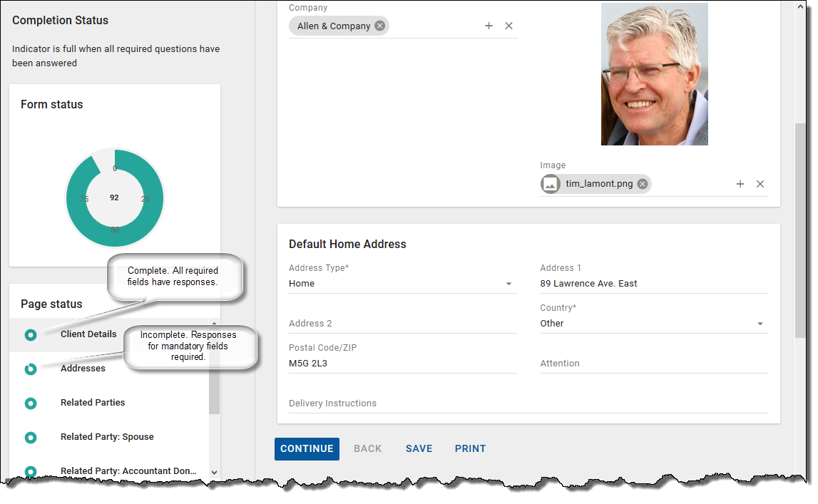Clear the Image field using the X icon
Viewport: 818px width, 504px height.
(760, 183)
